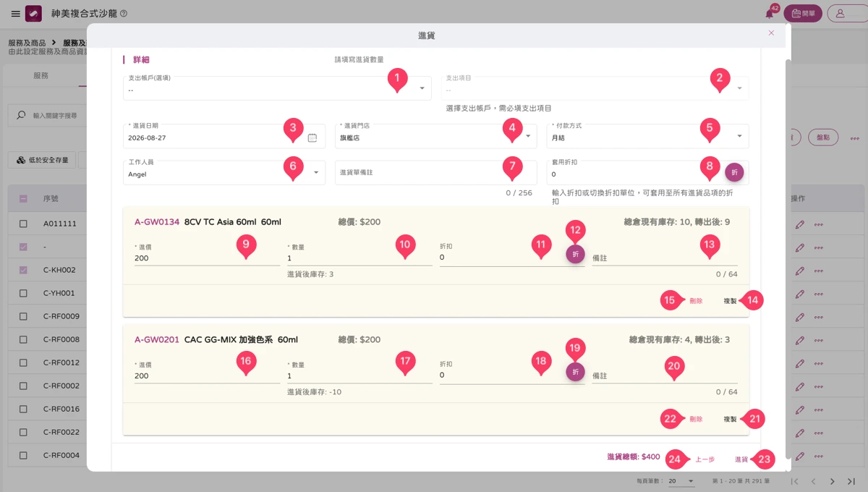Open the hamburger navigation menu

pyautogui.click(x=15, y=14)
